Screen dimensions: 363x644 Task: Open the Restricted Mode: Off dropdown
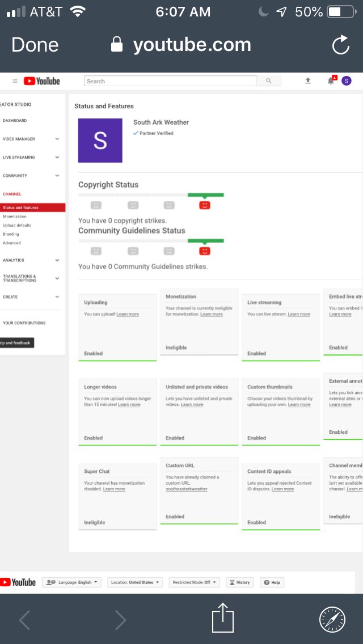(194, 582)
